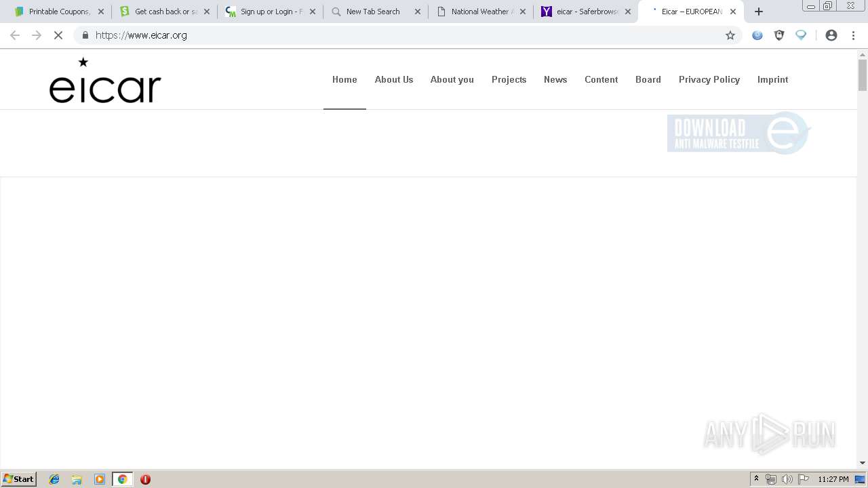This screenshot has height=488, width=868.
Task: Close the Eicar – EUROPEAN tab
Action: click(733, 12)
